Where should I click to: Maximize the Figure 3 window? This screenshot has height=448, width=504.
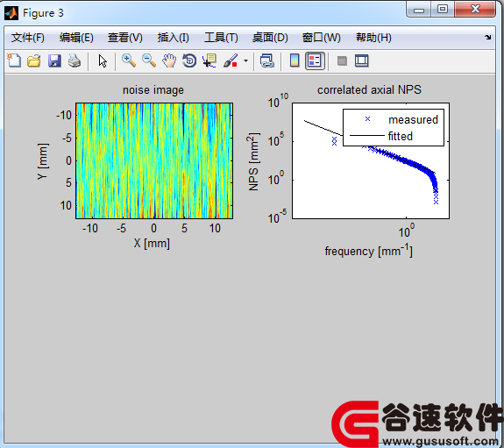tap(443, 9)
